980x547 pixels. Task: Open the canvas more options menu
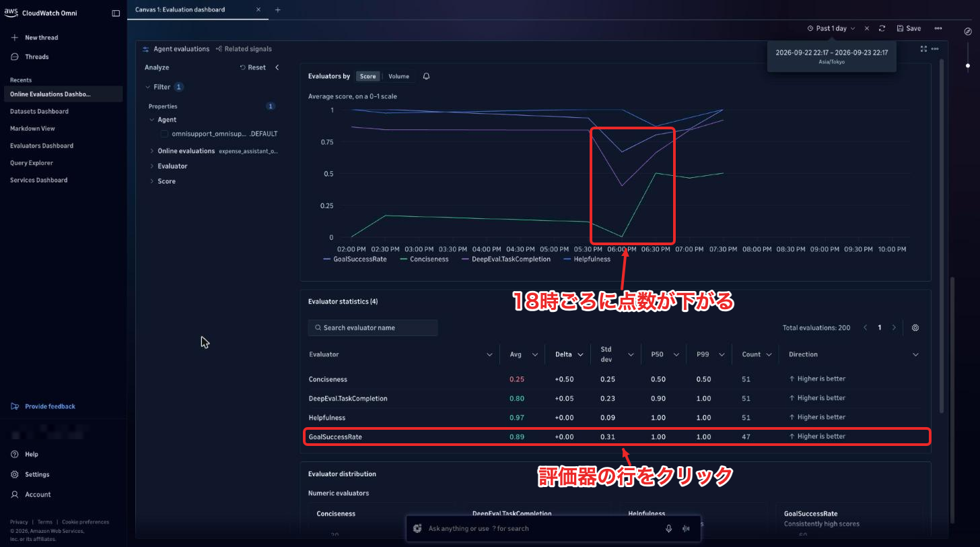pos(938,28)
